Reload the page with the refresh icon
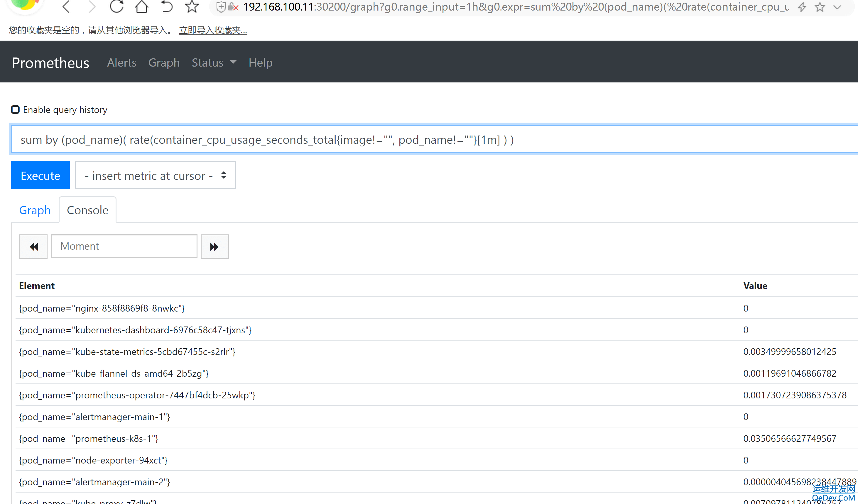Screen dimensions: 858x504 (x=116, y=6)
